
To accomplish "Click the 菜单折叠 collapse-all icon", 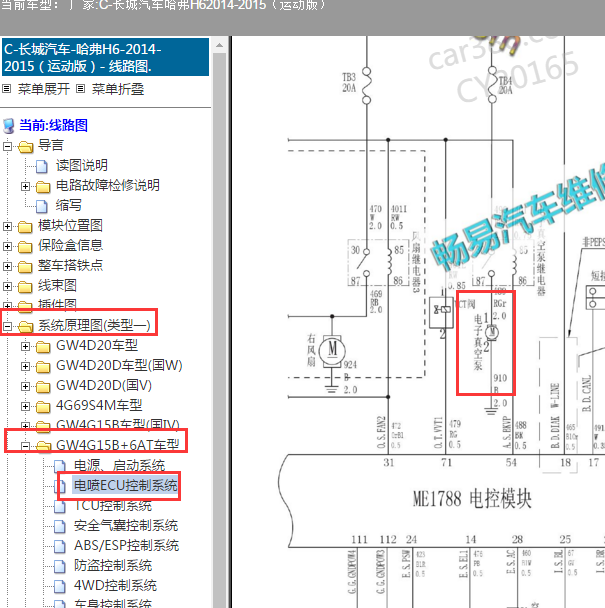I will [x=80, y=89].
